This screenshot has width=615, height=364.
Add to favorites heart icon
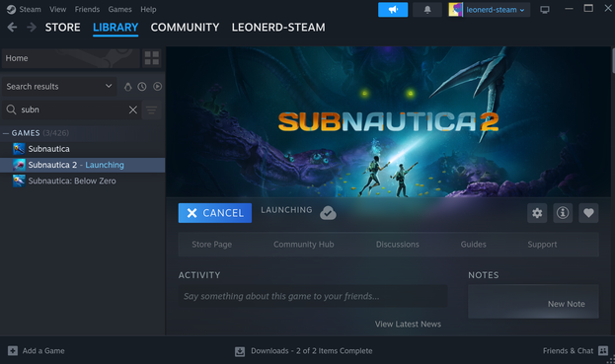click(x=588, y=213)
